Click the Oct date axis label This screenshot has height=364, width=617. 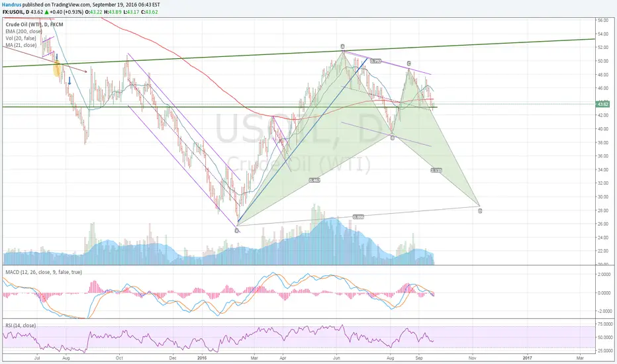click(x=119, y=358)
